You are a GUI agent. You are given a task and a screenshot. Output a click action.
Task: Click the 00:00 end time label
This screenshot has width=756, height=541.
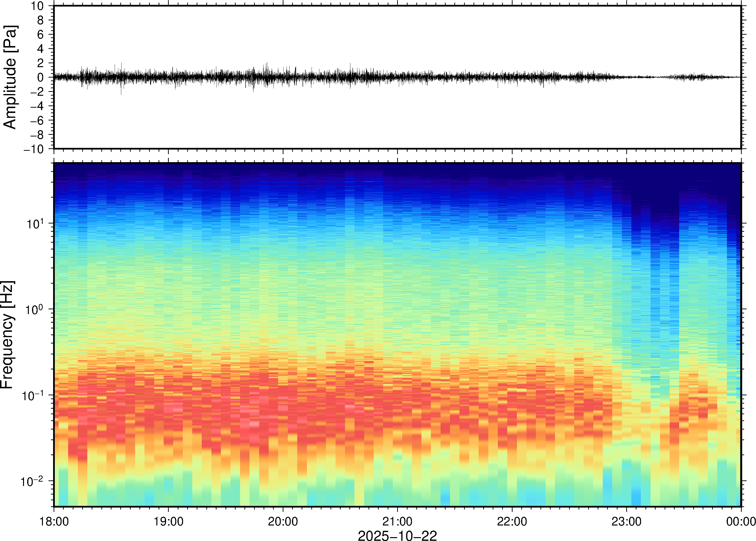click(741, 521)
